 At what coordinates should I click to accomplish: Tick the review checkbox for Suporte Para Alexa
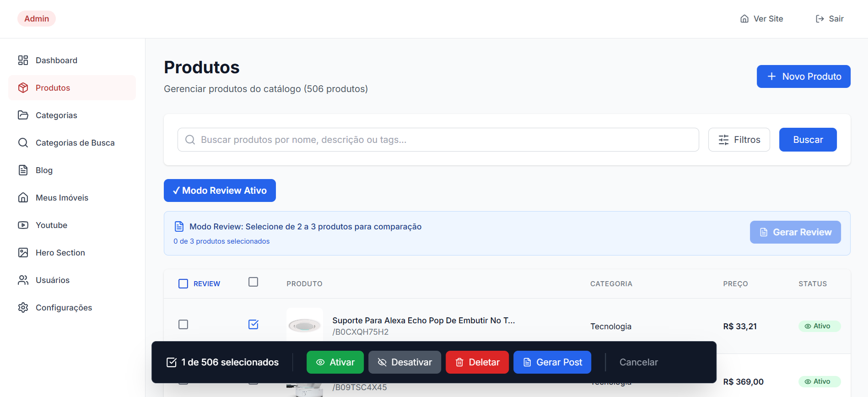(x=183, y=325)
